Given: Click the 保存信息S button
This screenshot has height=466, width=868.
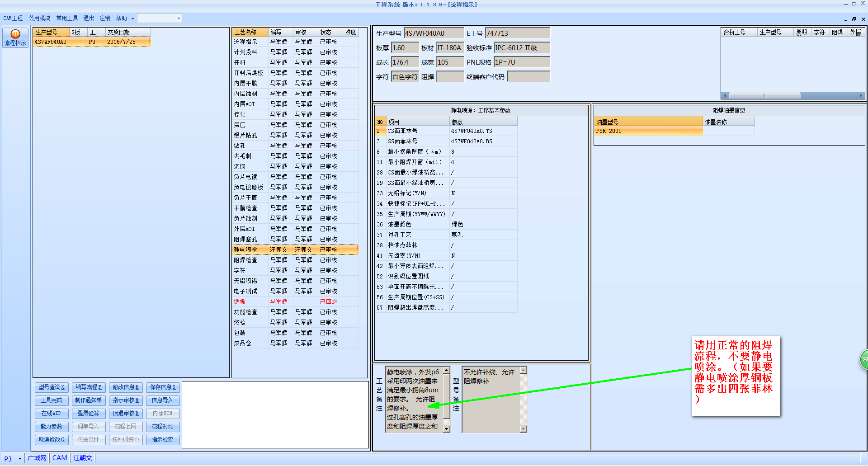Looking at the screenshot, I should (163, 387).
